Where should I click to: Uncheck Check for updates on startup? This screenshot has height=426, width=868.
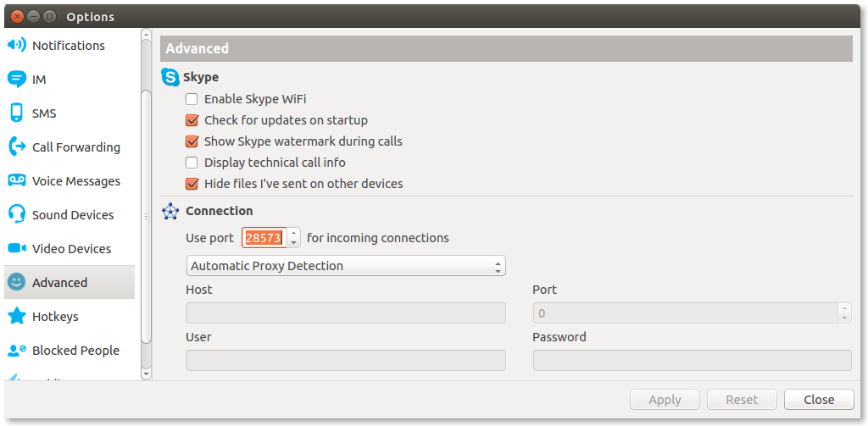click(x=192, y=120)
